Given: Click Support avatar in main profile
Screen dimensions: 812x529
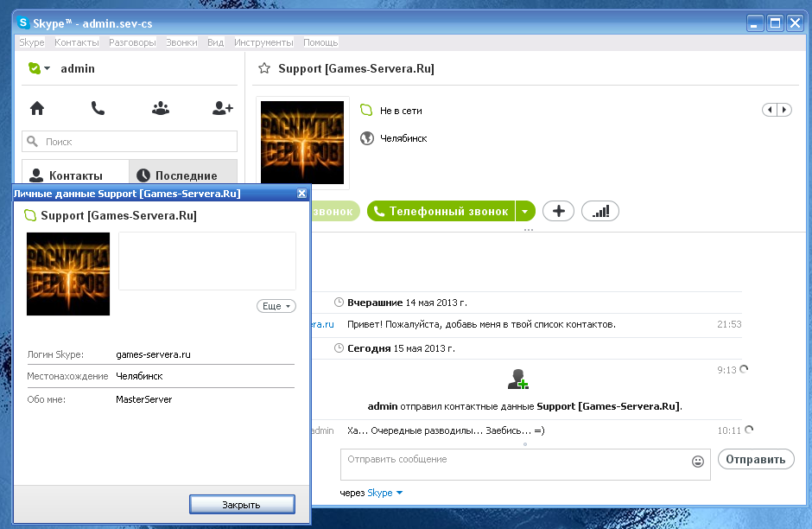Looking at the screenshot, I should click(x=302, y=143).
